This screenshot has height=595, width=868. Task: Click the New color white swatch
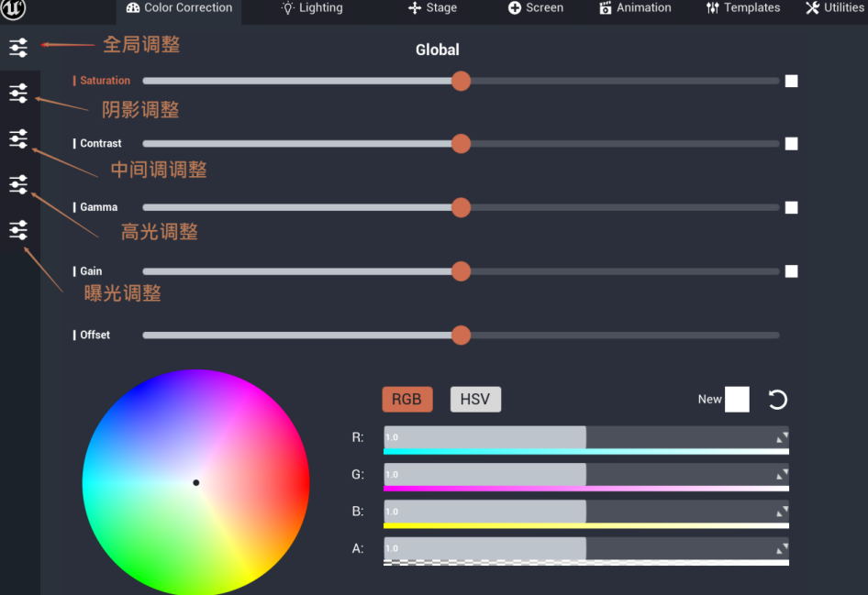737,399
